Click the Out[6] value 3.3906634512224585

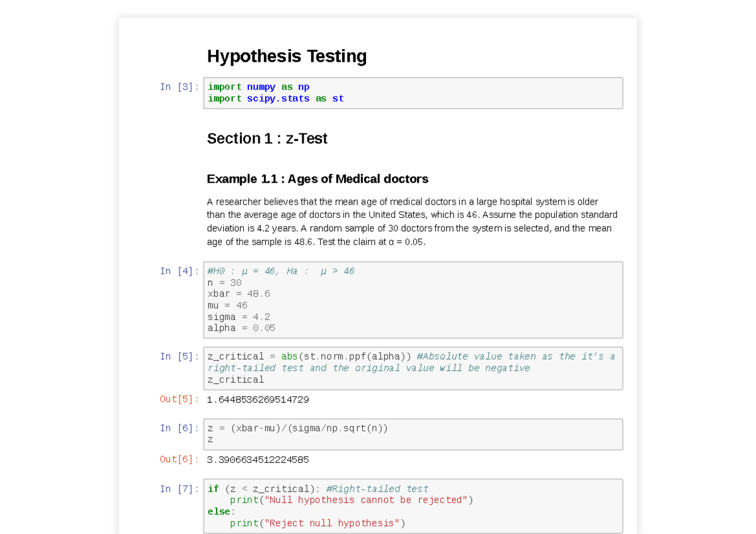(258, 459)
